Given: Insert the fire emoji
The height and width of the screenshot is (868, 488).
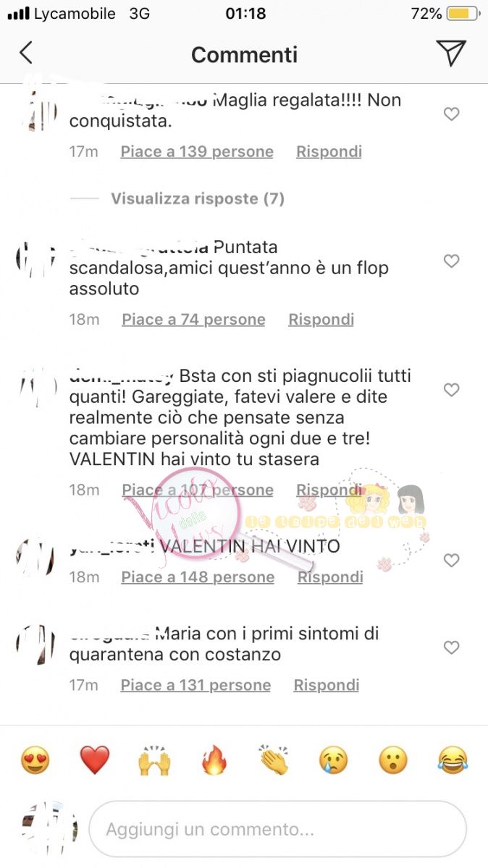Looking at the screenshot, I should 214,760.
